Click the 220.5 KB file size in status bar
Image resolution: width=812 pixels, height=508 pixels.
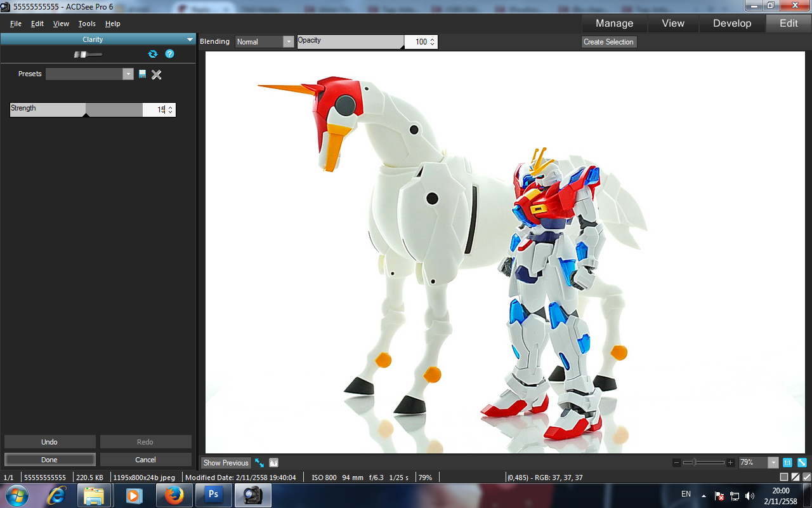pos(89,478)
